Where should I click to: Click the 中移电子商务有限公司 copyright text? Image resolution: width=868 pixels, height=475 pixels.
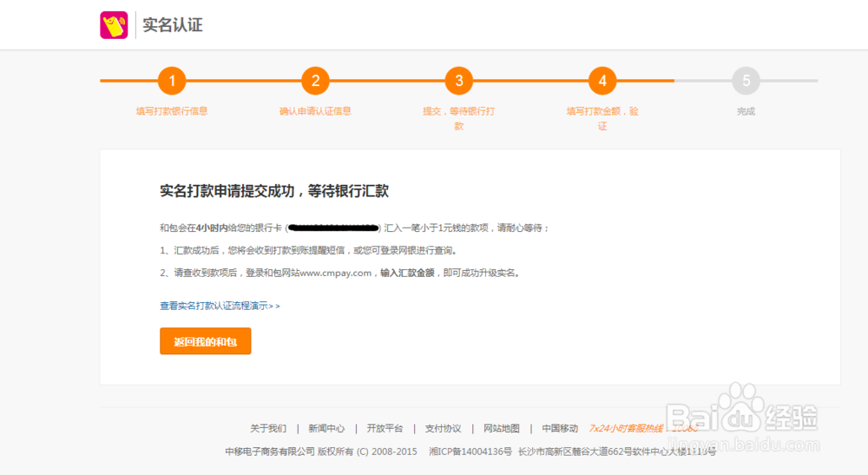point(270,452)
